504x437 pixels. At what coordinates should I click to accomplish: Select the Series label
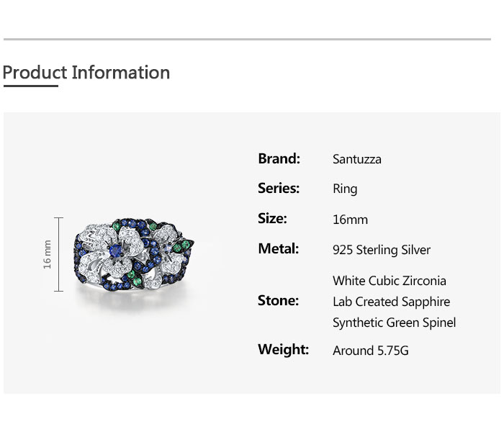(x=278, y=189)
